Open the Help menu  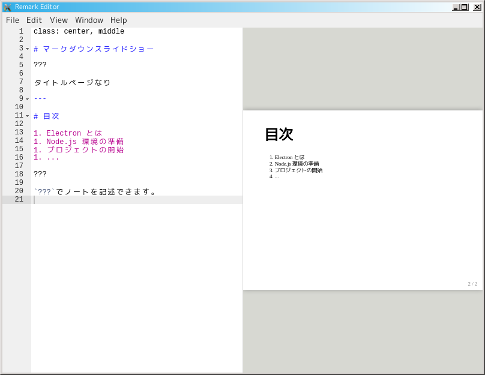tap(119, 20)
